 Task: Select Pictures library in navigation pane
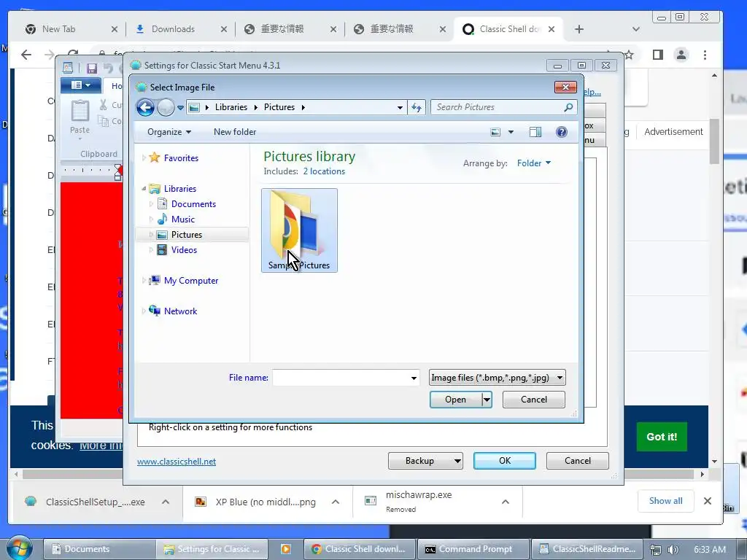point(186,235)
